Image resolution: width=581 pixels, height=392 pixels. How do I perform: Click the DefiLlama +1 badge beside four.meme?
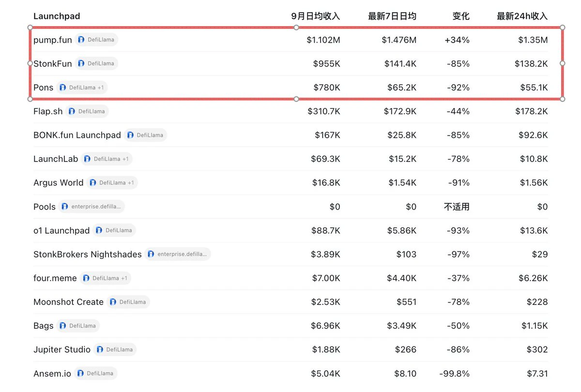[105, 278]
